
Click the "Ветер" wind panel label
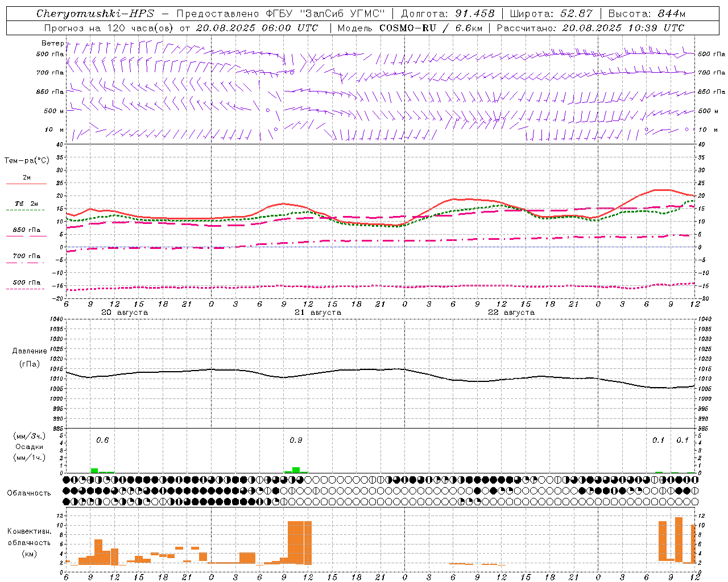(52, 43)
